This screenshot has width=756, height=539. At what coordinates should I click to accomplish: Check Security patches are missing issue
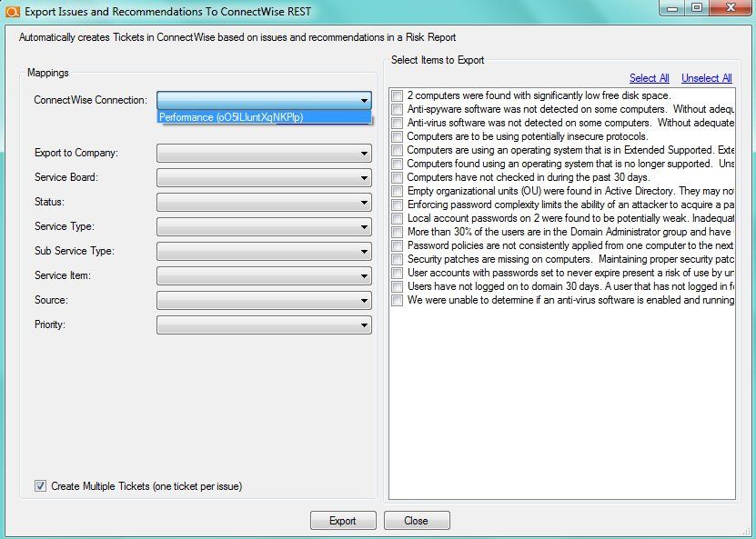pos(397,259)
